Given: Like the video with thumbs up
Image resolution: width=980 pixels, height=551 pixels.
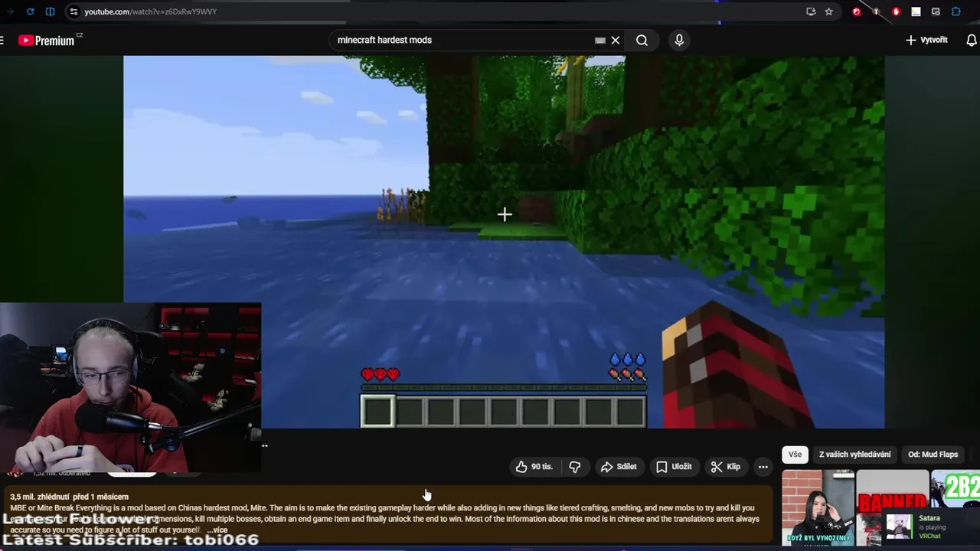Looking at the screenshot, I should [x=534, y=467].
